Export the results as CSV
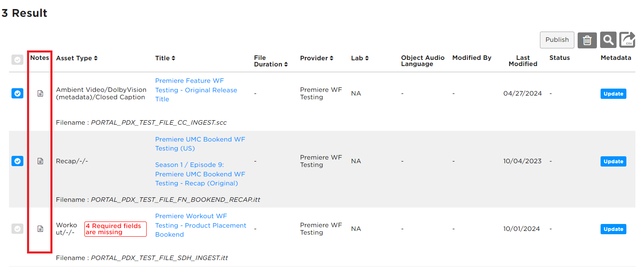 click(x=627, y=40)
